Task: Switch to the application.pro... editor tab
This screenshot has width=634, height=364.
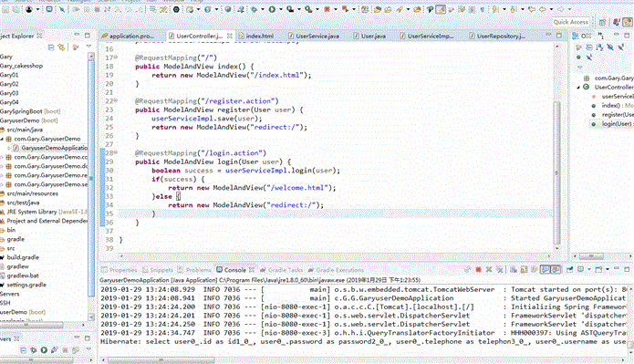Action: tap(131, 36)
